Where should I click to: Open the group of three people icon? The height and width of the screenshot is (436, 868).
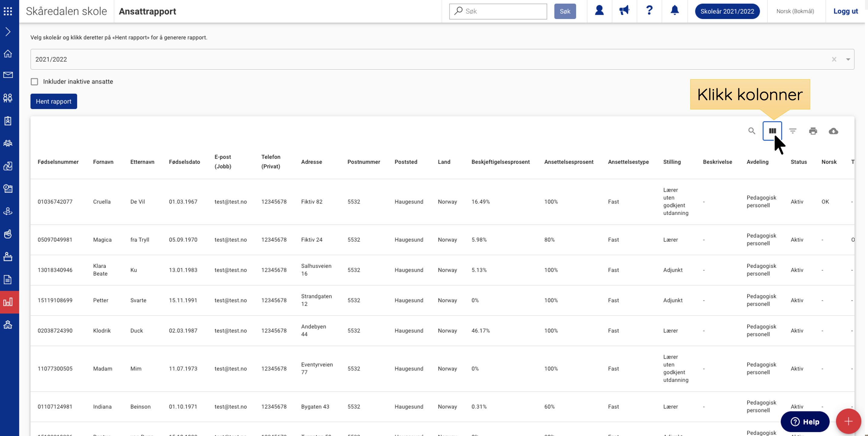pyautogui.click(x=8, y=143)
